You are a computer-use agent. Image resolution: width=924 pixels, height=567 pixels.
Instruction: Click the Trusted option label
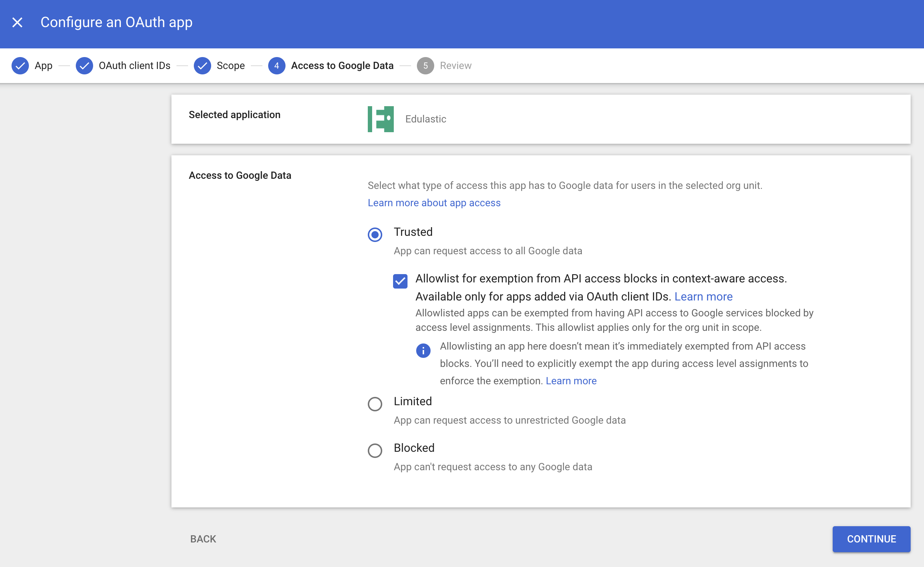coord(413,232)
